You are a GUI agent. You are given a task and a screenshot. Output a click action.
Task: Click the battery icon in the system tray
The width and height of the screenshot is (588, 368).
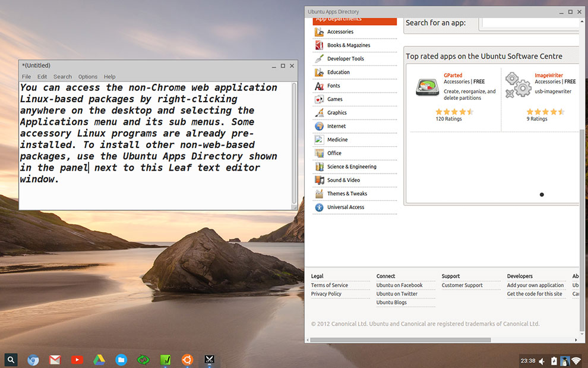coord(554,361)
